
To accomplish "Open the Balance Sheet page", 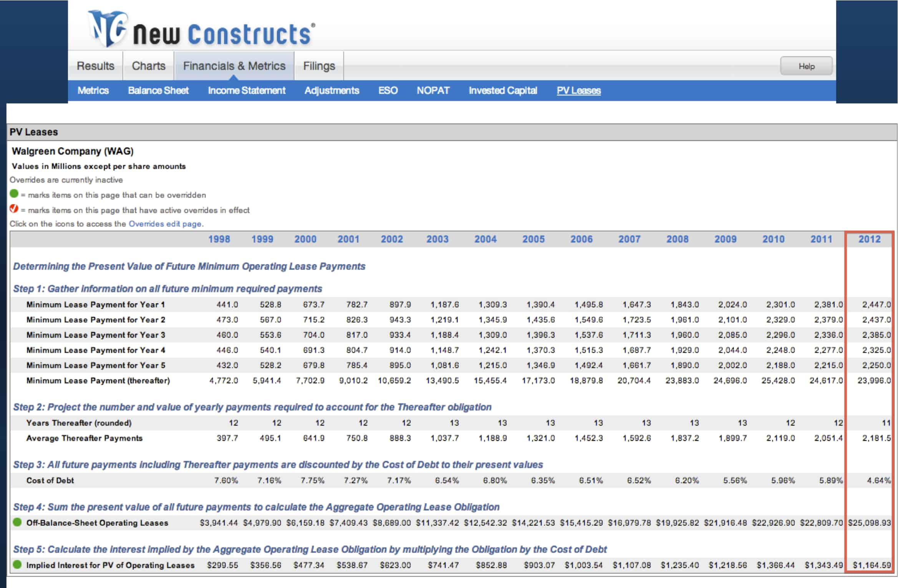I will pos(158,91).
